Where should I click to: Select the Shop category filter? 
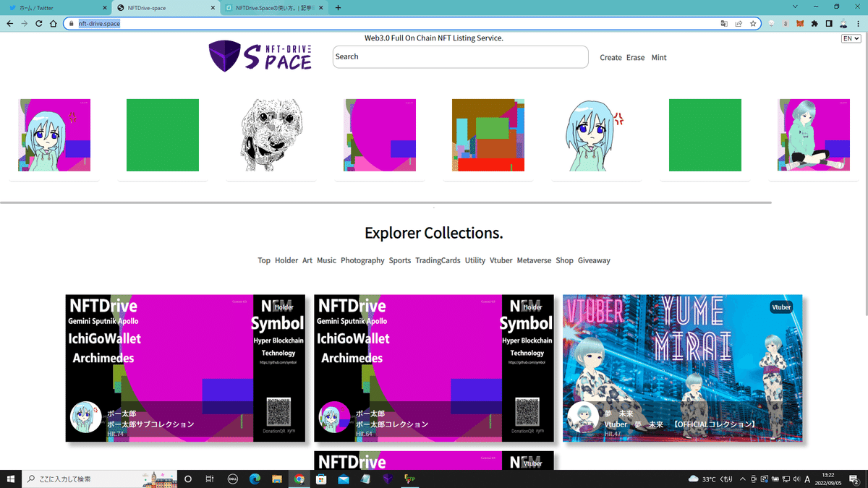(x=564, y=260)
